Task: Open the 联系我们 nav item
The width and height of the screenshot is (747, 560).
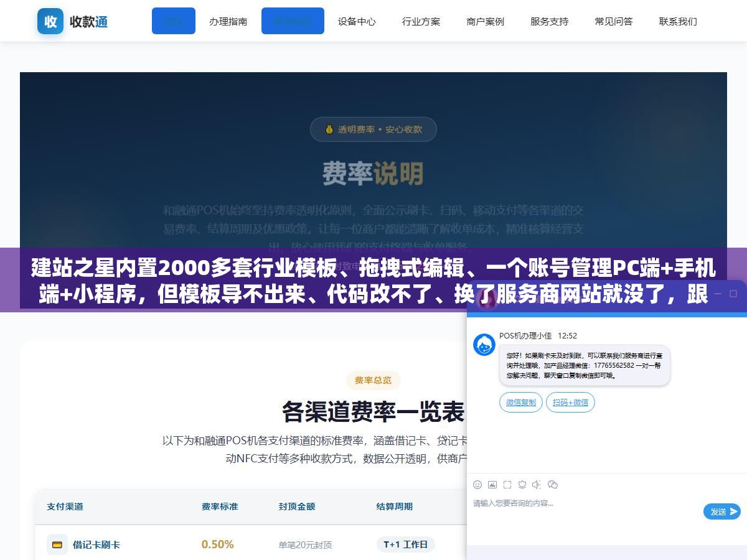Action: 678,21
